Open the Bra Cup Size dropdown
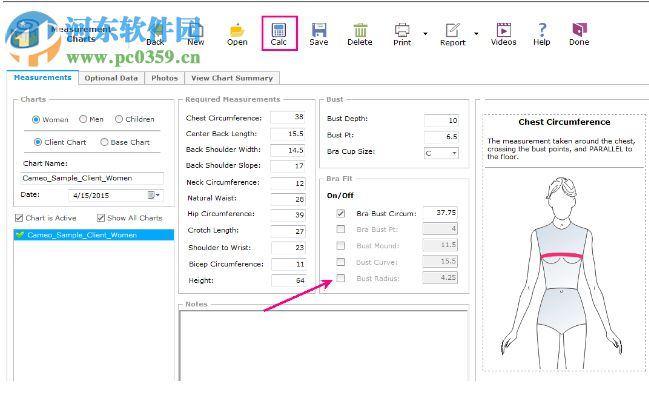649x406 pixels. [454, 153]
